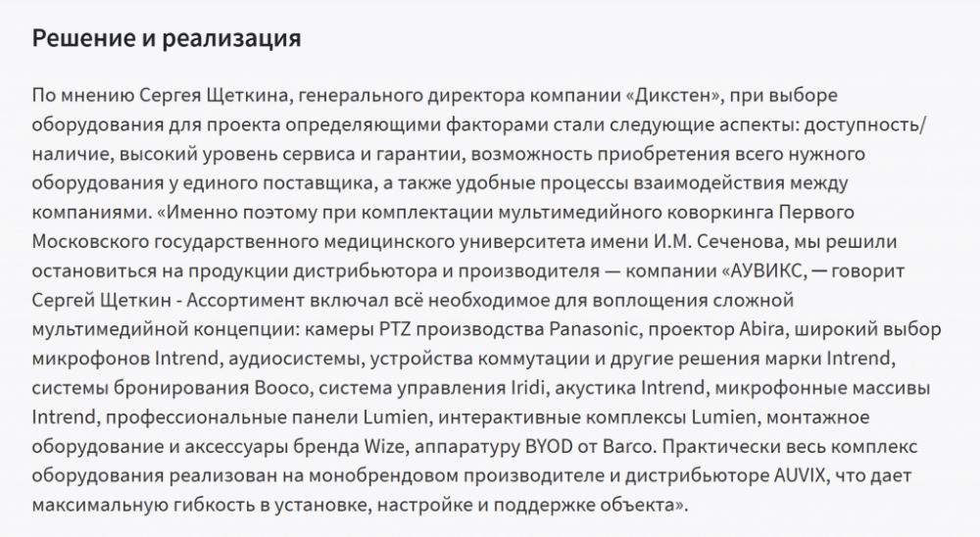Click the heading «Решение и реализация»
The image size is (980, 537).
click(x=167, y=38)
